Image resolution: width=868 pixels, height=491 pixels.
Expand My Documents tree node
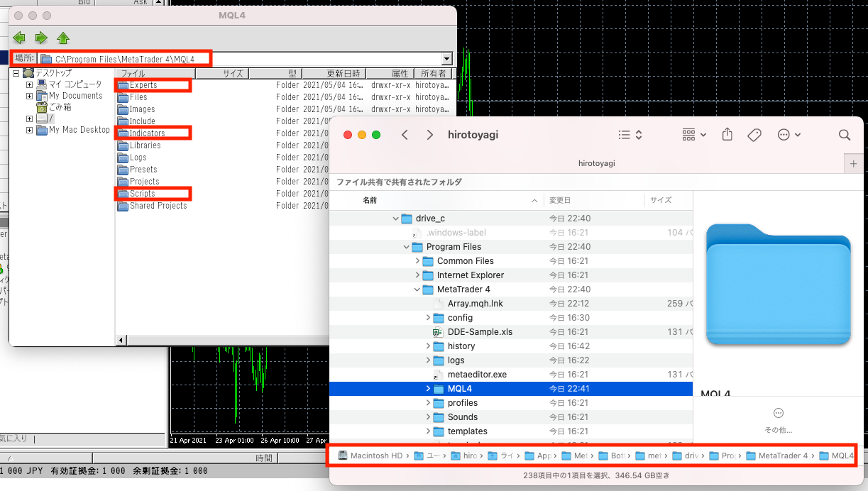click(30, 96)
